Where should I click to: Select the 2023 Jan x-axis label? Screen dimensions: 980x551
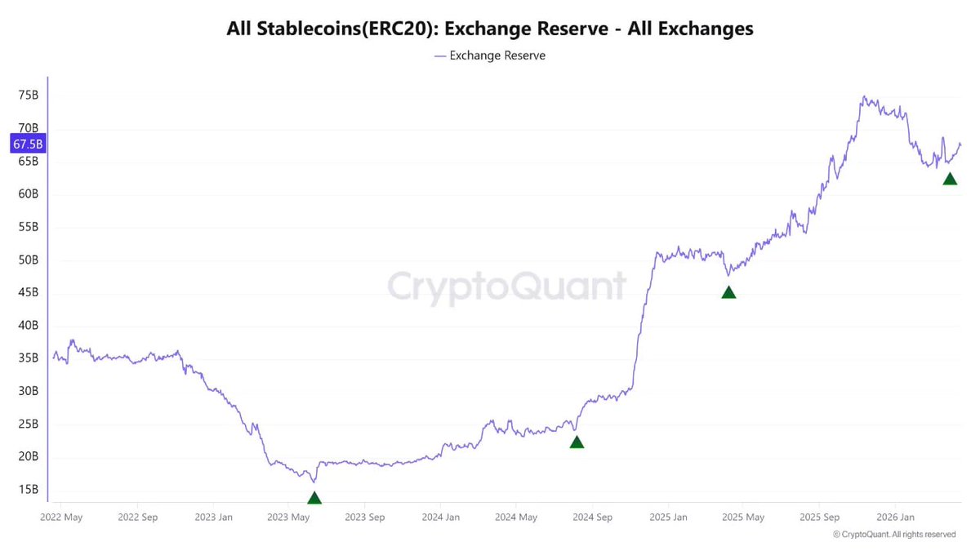coord(213,517)
